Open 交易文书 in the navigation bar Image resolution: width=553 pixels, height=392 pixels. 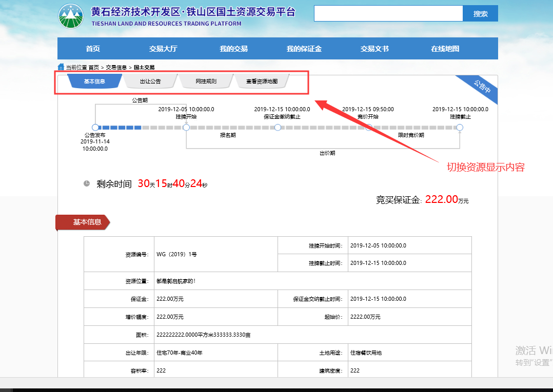374,49
